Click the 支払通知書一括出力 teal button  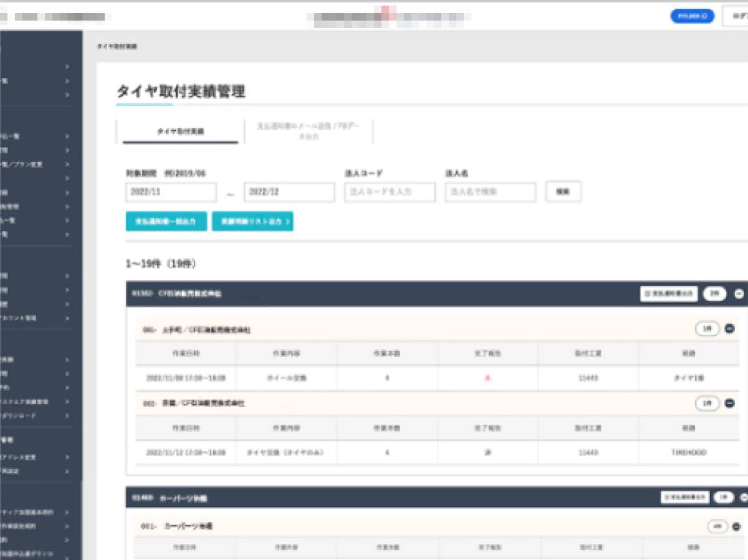166,221
